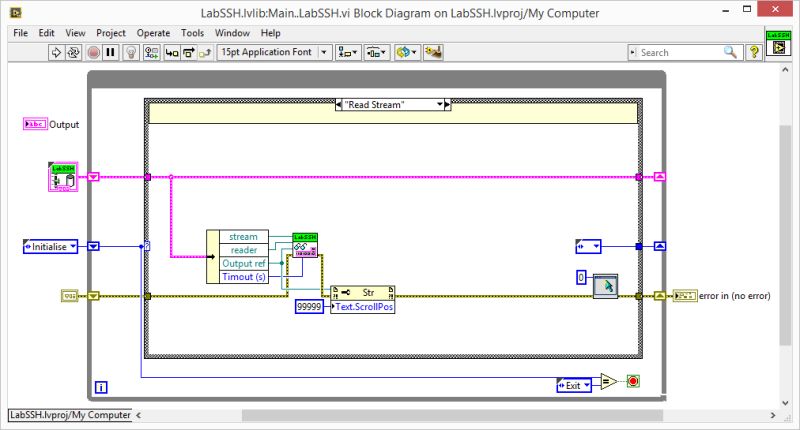This screenshot has height=430, width=800.
Task: Open the Project menu
Action: pos(111,33)
